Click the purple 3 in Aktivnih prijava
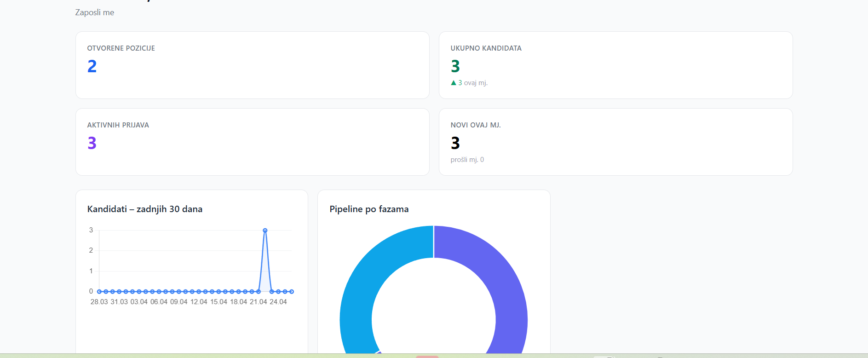Image resolution: width=868 pixels, height=358 pixels. 92,143
